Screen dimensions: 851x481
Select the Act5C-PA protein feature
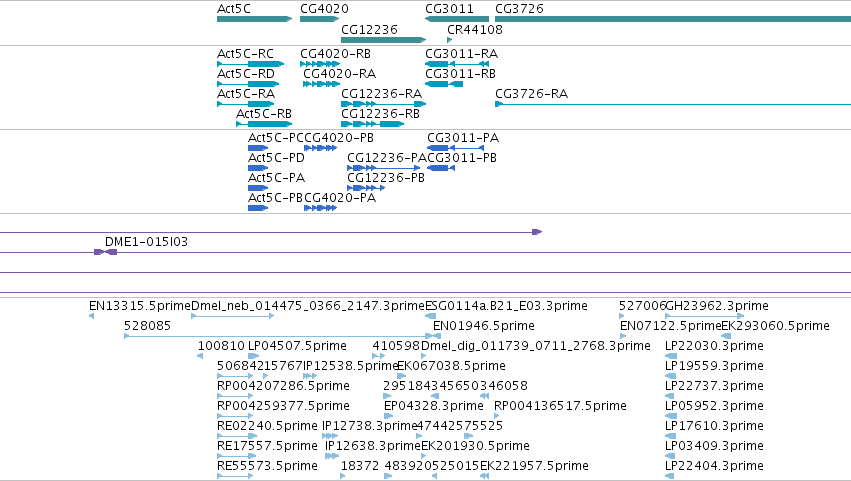click(258, 188)
